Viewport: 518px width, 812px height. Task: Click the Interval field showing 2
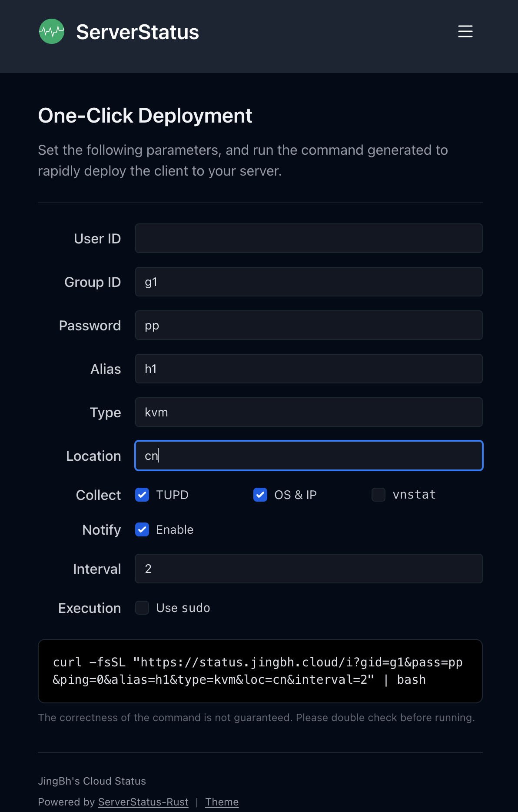[309, 569]
